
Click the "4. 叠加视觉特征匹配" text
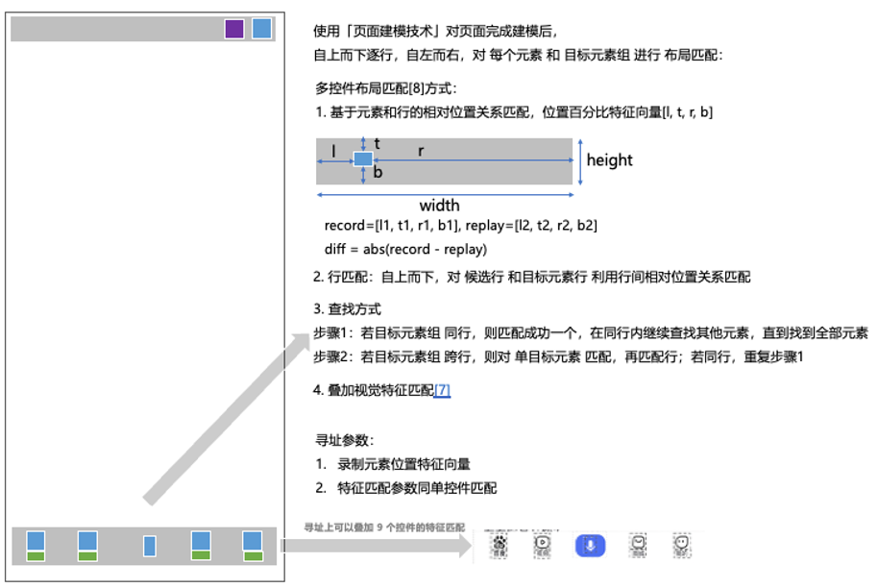374,390
